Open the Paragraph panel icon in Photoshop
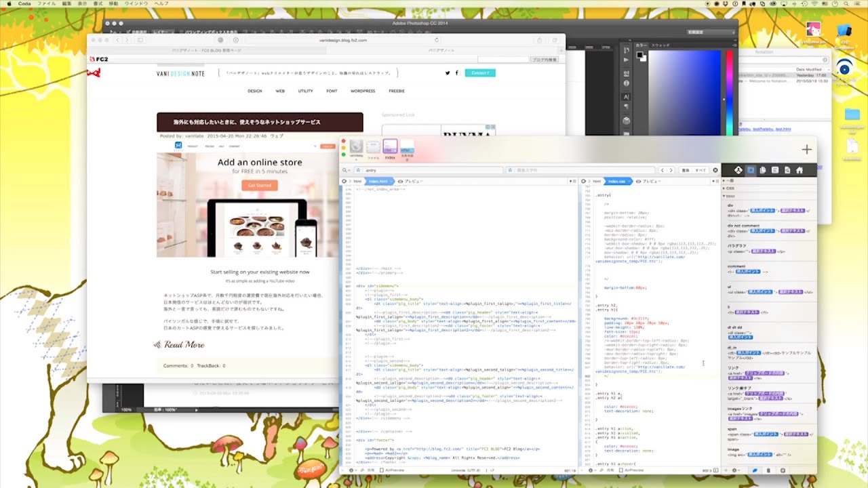Viewport: 868px width, 488px height. [x=627, y=107]
